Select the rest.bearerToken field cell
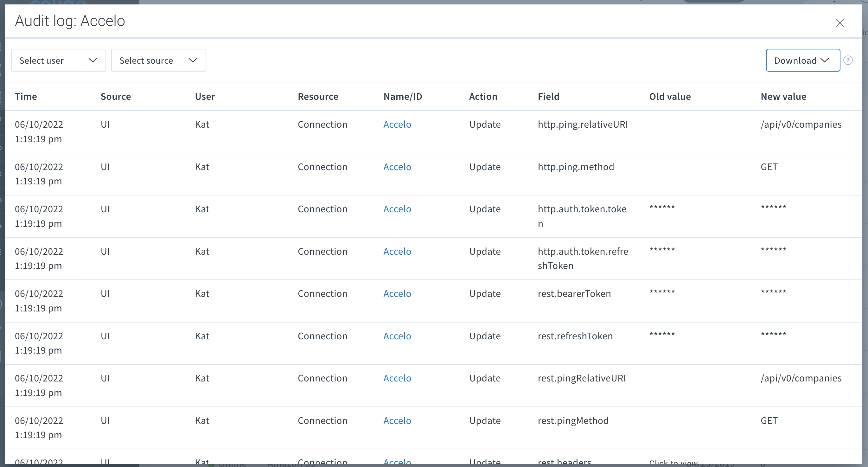This screenshot has height=467, width=868. tap(574, 293)
